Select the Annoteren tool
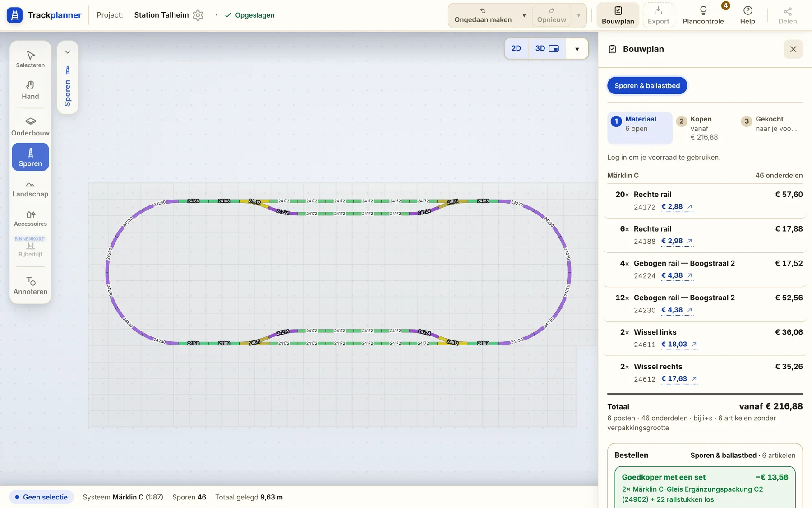Screen dimensions: 812x508 point(30,285)
